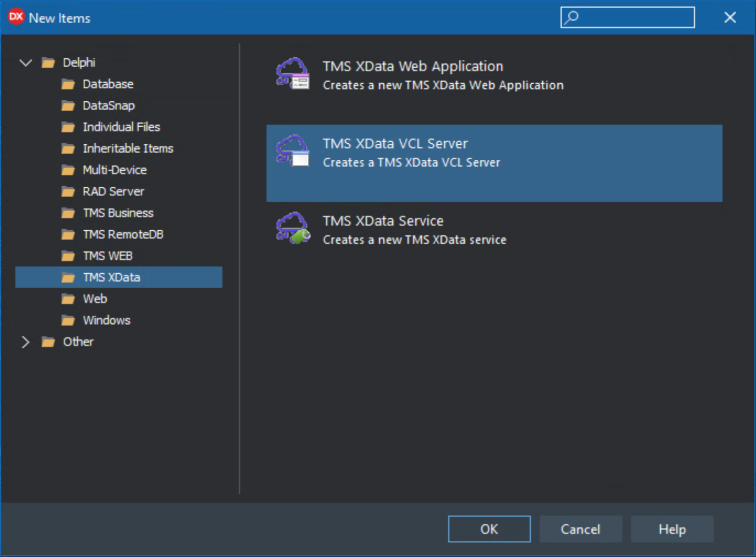Click the TMS XData Service icon
The width and height of the screenshot is (756, 557).
coord(292,228)
